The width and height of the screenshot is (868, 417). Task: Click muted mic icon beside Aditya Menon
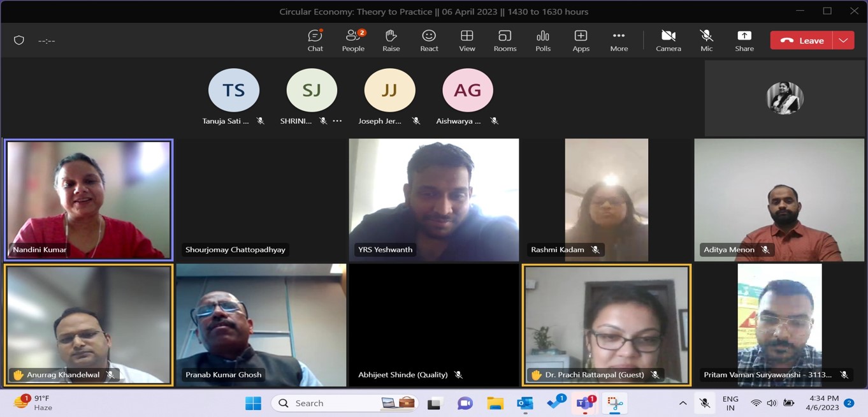pyautogui.click(x=765, y=250)
